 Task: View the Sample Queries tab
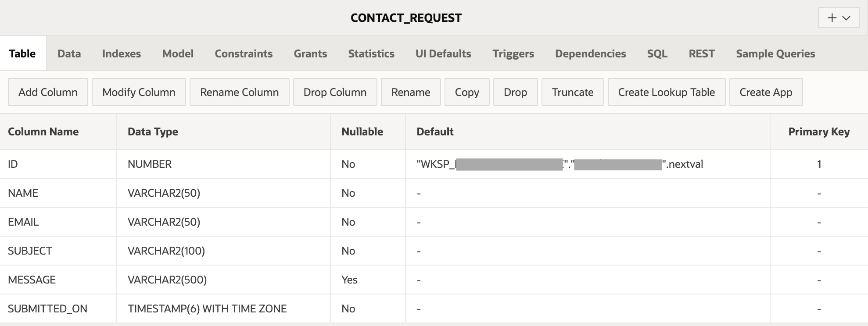click(775, 53)
